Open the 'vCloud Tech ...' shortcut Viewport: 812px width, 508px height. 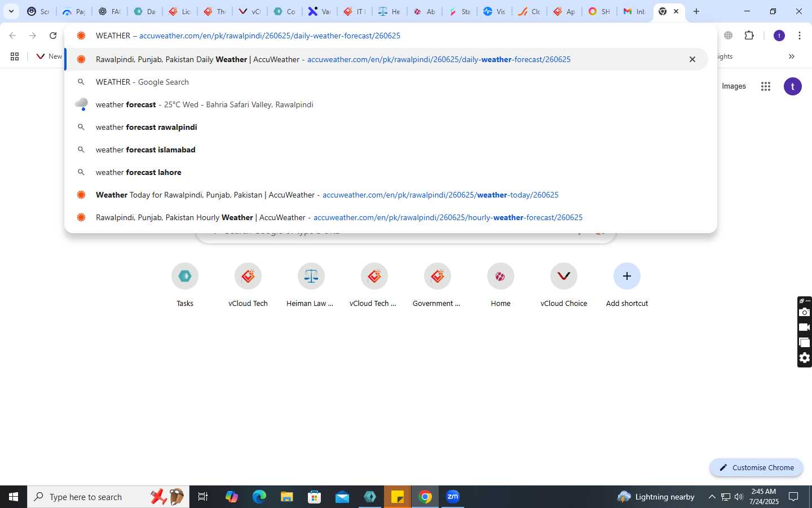pos(374,285)
